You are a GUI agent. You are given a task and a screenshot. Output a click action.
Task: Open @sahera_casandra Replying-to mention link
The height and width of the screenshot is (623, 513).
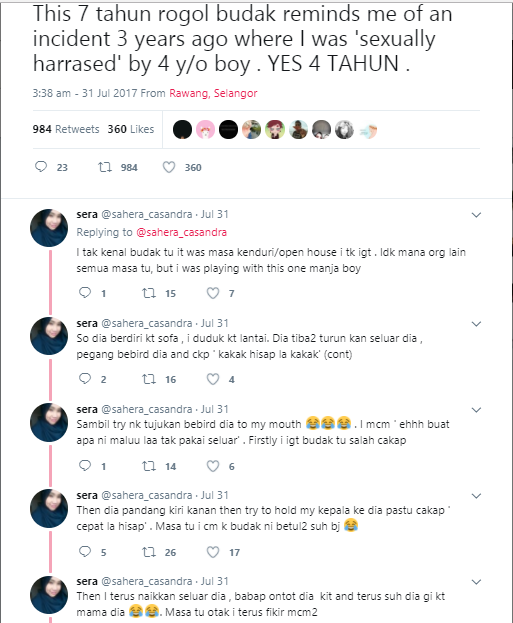tap(182, 232)
